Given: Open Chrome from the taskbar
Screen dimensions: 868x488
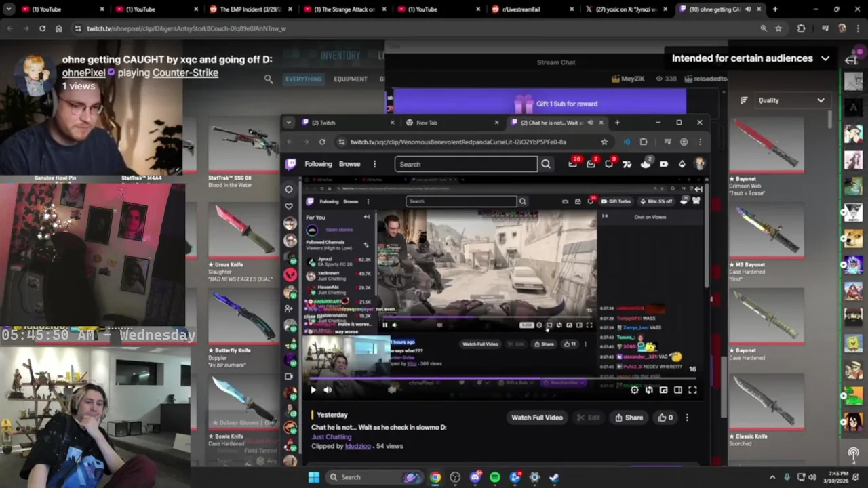Looking at the screenshot, I should 435,477.
